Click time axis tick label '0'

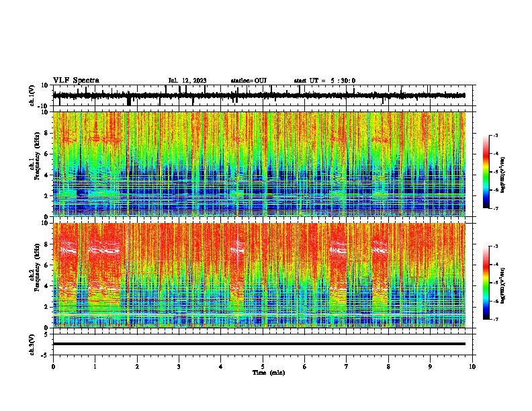pos(53,367)
